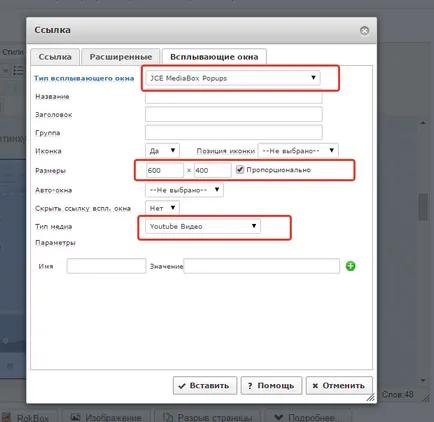434x422 pixels.
Task: Switch to the Ссылка tab
Action: [x=55, y=57]
